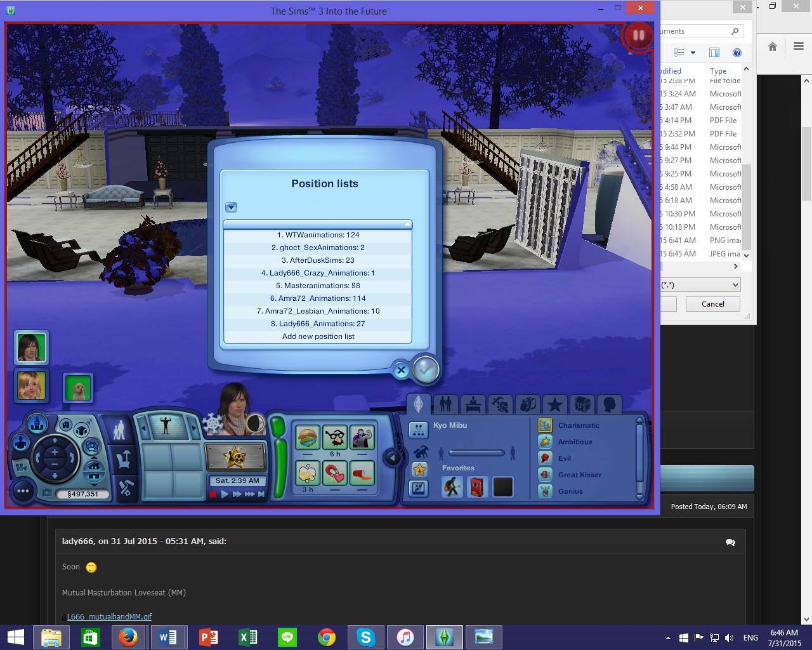
Task: Select the puppy pet portrait
Action: point(78,388)
